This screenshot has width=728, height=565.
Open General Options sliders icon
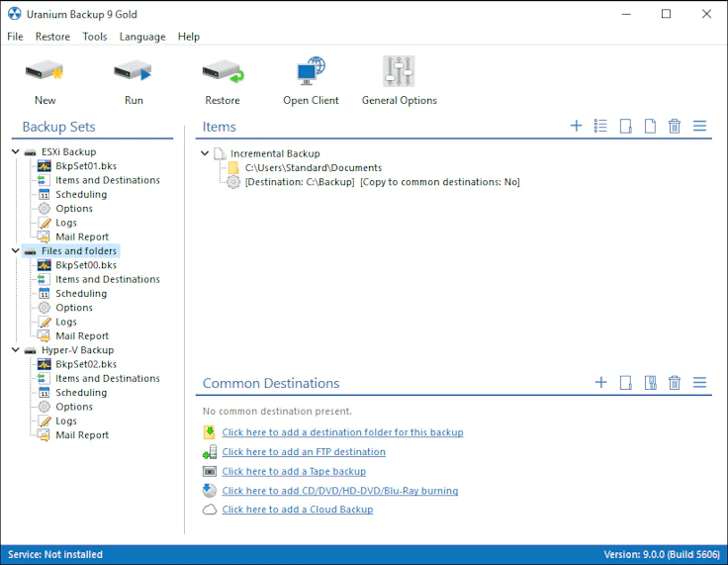click(x=399, y=71)
